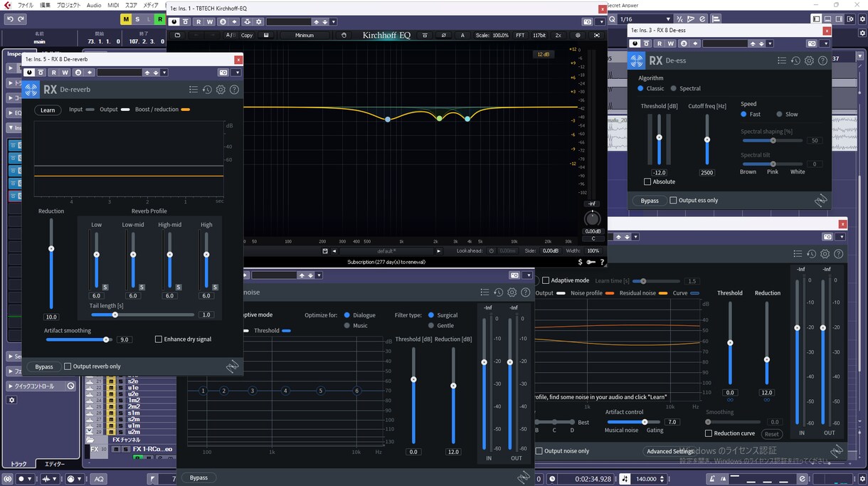Solo the High reverb band
The height and width of the screenshot is (486, 868).
(215, 287)
